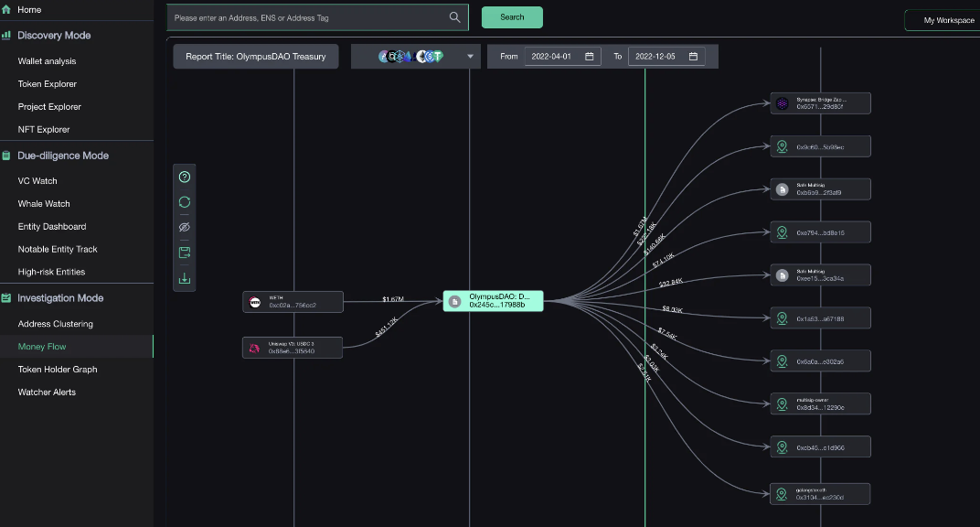This screenshot has width=980, height=527.
Task: Open Whale Watch from the sidebar
Action: click(x=44, y=204)
